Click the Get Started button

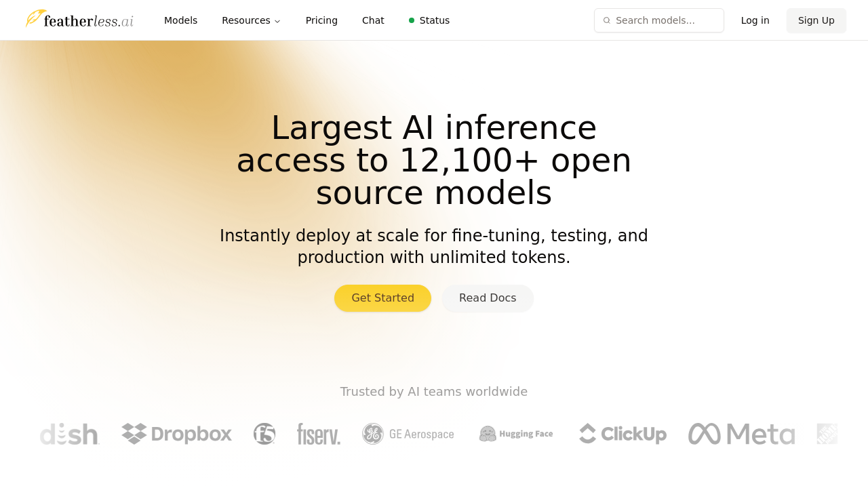pos(382,298)
